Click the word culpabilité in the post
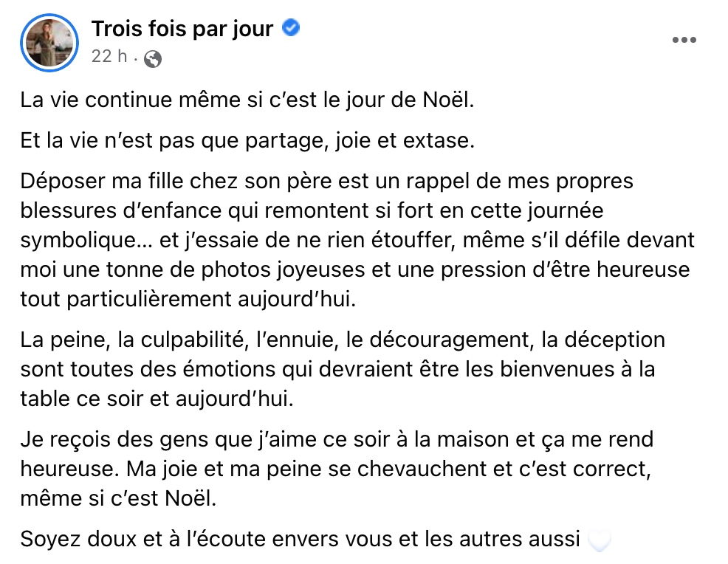 192,340
